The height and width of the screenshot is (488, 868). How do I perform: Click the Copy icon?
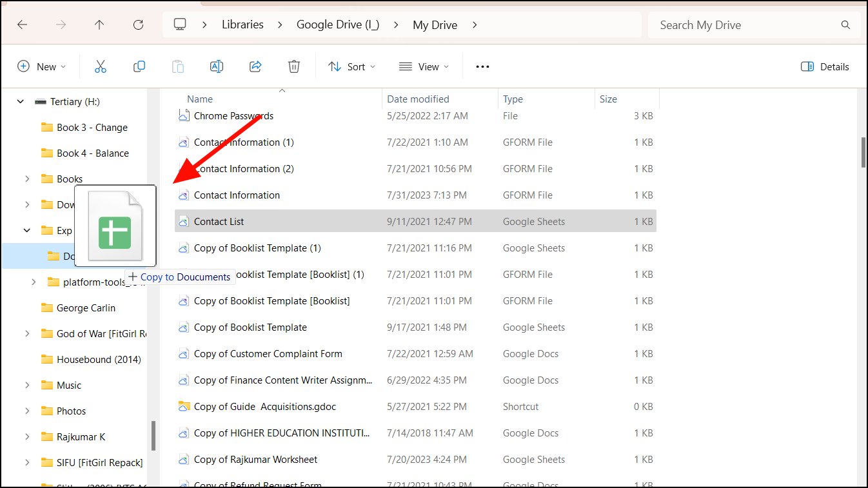click(x=139, y=66)
